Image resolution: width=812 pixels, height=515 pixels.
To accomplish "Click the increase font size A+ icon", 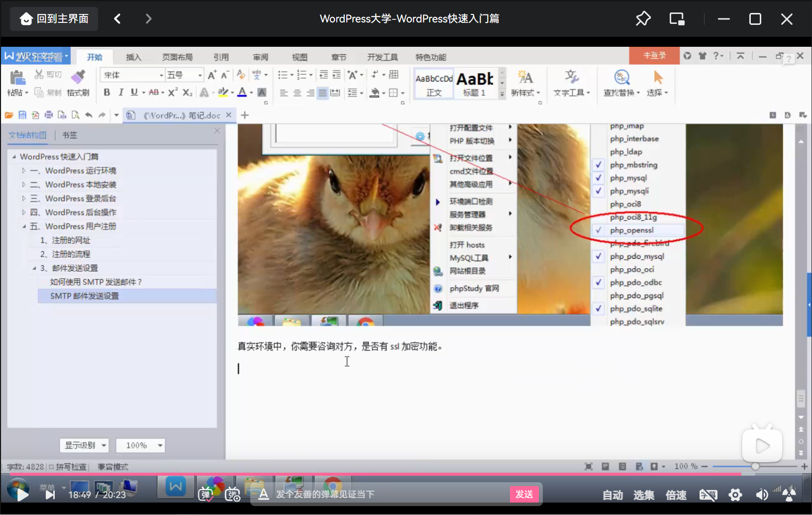I will [212, 75].
